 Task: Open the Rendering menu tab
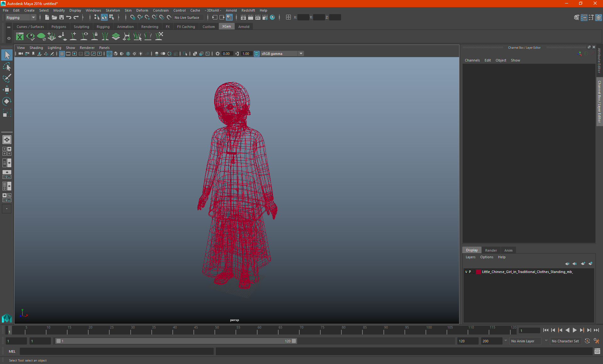point(149,27)
